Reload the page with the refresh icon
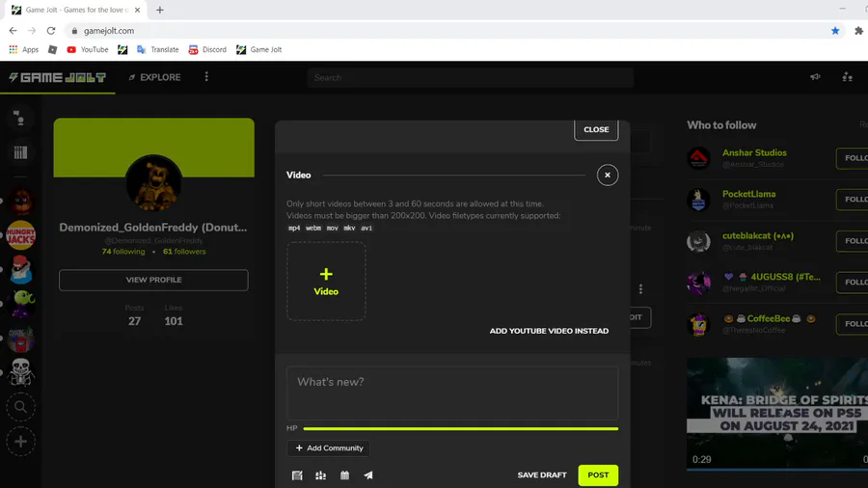Viewport: 868px width, 488px height. (x=51, y=31)
